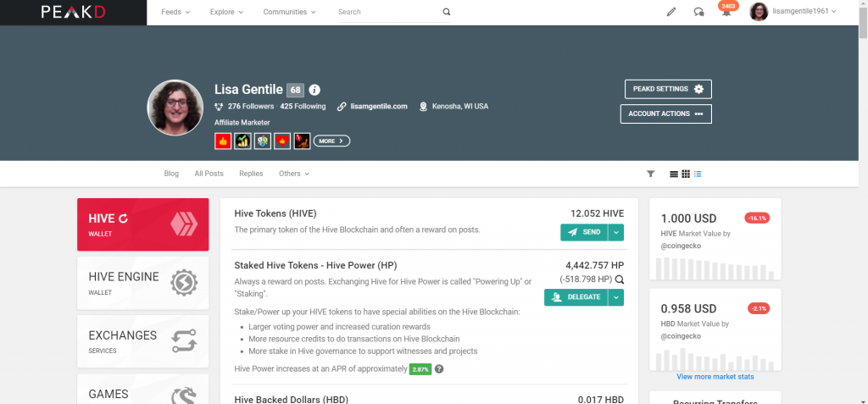Viewport: 868px width, 404px height.
Task: Click the -16.1% HIVE change badge
Action: point(757,218)
